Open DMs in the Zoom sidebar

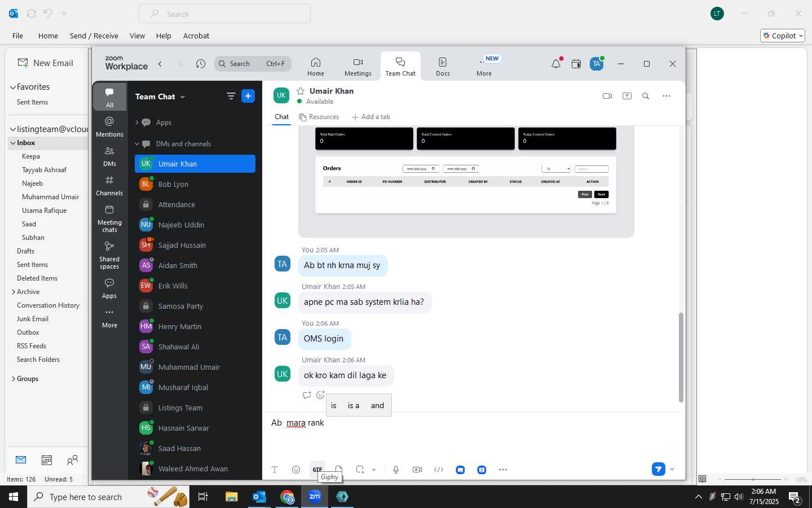tap(109, 156)
